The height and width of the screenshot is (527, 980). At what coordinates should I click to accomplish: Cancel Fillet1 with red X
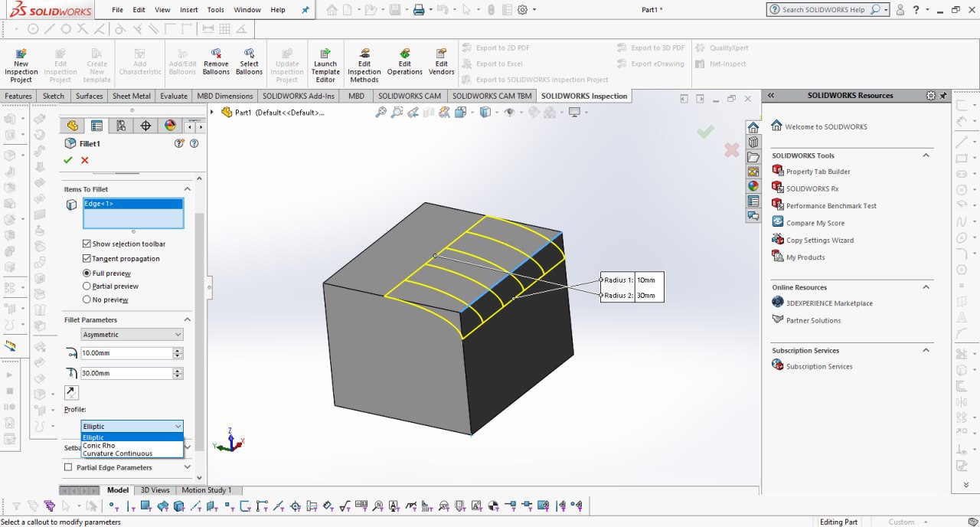click(x=85, y=160)
